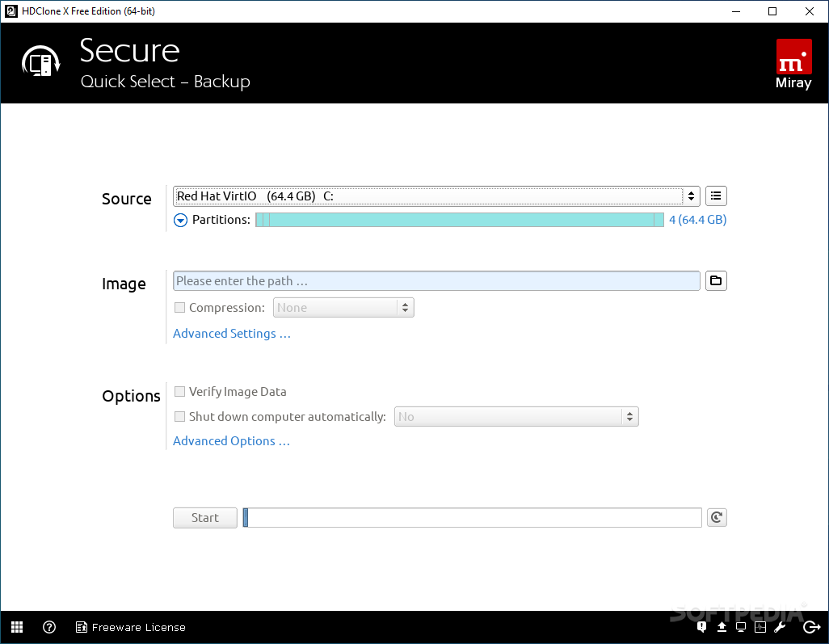The image size is (829, 644).
Task: Expand the Partitions disclosure arrow
Action: coord(180,220)
